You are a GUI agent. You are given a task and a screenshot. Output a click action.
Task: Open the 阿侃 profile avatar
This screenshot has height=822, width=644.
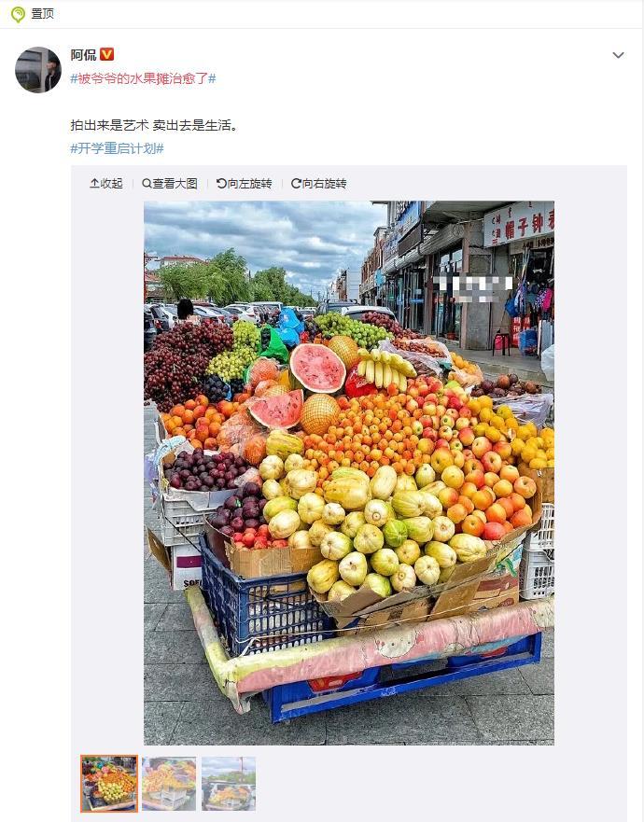[x=37, y=70]
